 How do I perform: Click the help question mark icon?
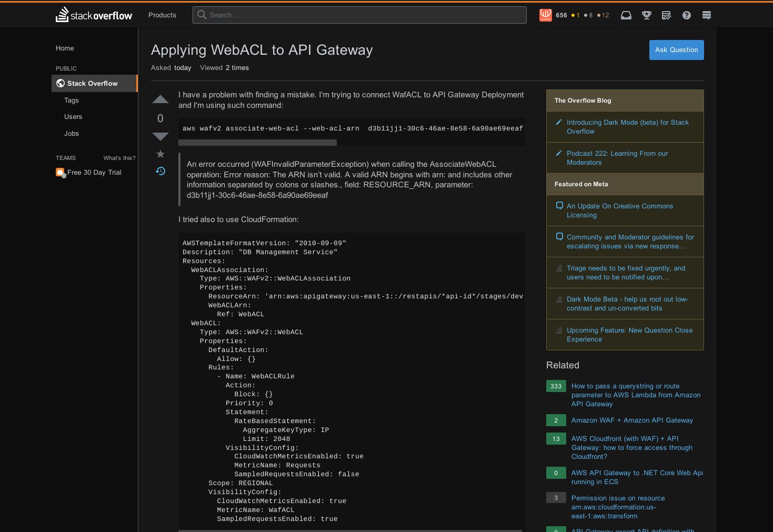(x=686, y=15)
